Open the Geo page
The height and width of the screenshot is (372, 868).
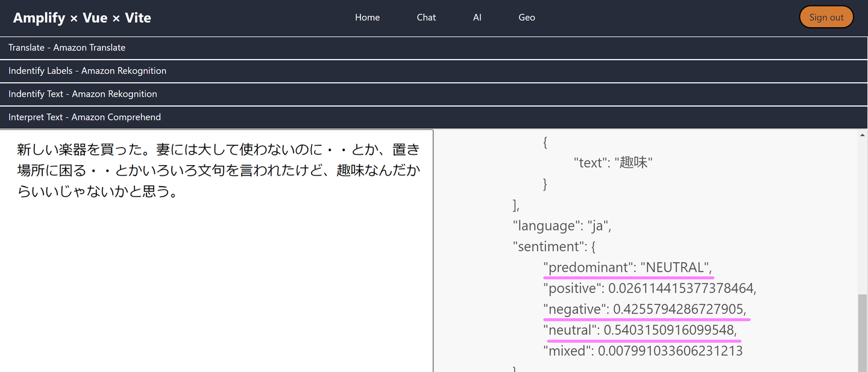coord(526,17)
